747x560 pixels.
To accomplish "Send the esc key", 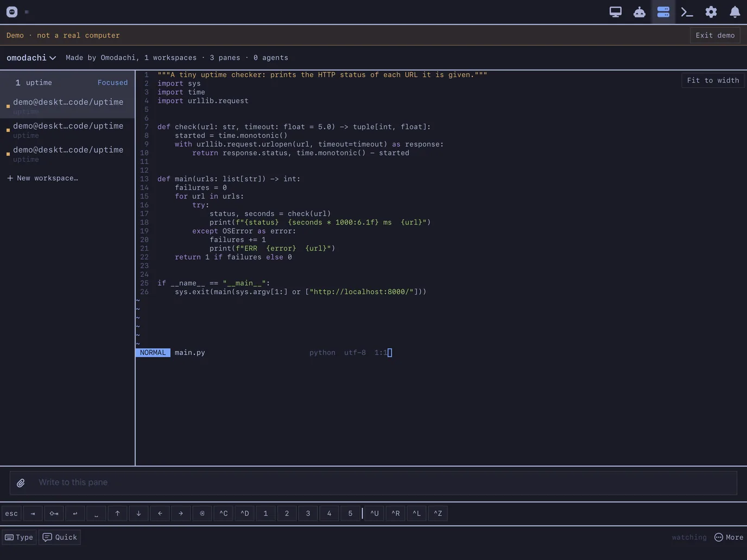I will click(x=11, y=513).
